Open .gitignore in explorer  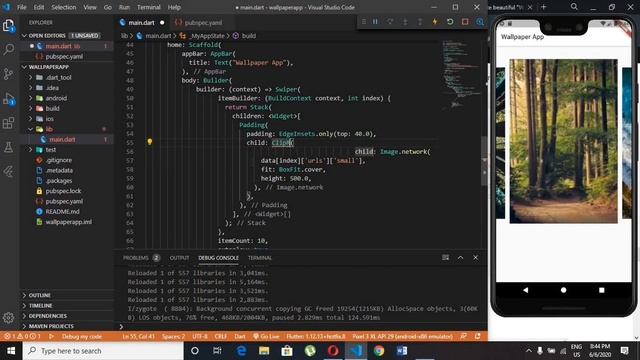coord(59,160)
